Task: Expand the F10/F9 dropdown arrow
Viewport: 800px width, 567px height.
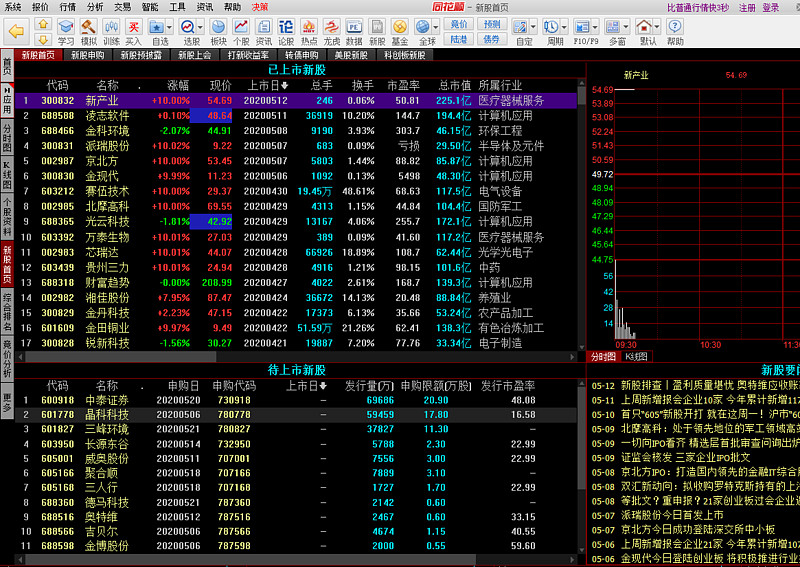Action: 595,27
